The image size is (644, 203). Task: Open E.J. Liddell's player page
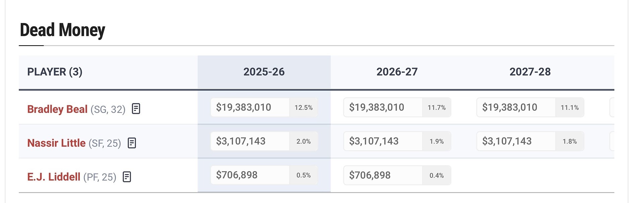point(54,177)
